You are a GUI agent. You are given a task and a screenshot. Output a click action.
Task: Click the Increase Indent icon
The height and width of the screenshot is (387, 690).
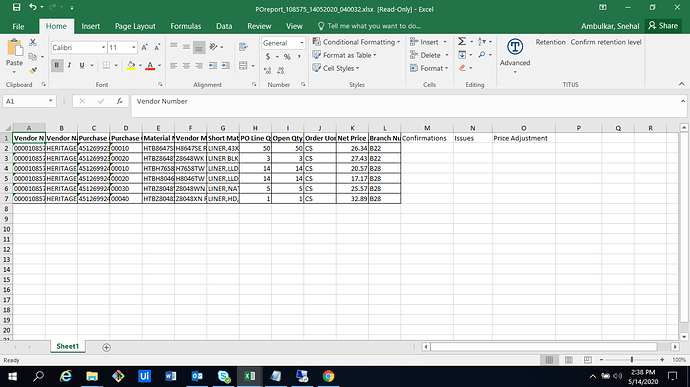click(226, 66)
